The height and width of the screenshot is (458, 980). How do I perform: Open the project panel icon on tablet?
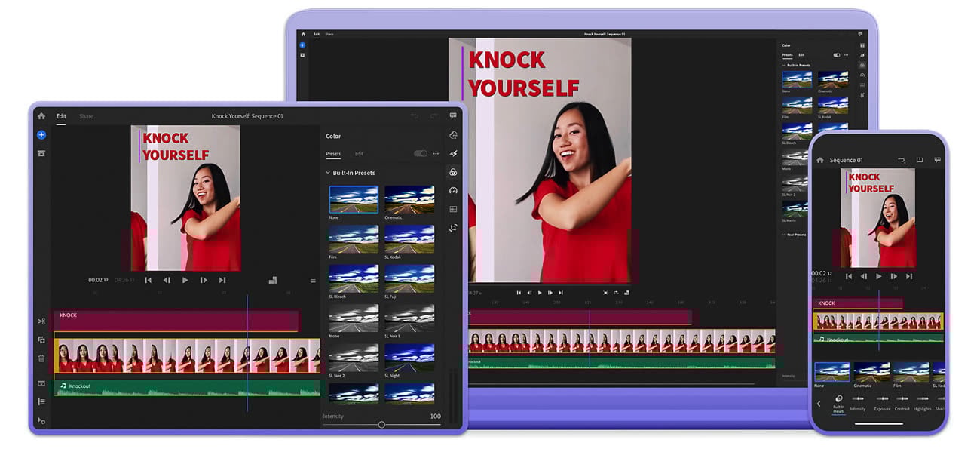[41, 153]
